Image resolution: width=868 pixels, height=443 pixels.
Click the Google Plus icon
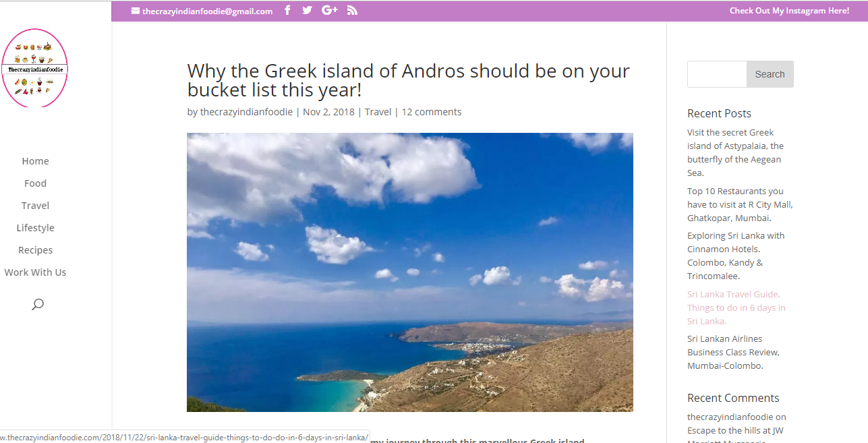pos(330,10)
